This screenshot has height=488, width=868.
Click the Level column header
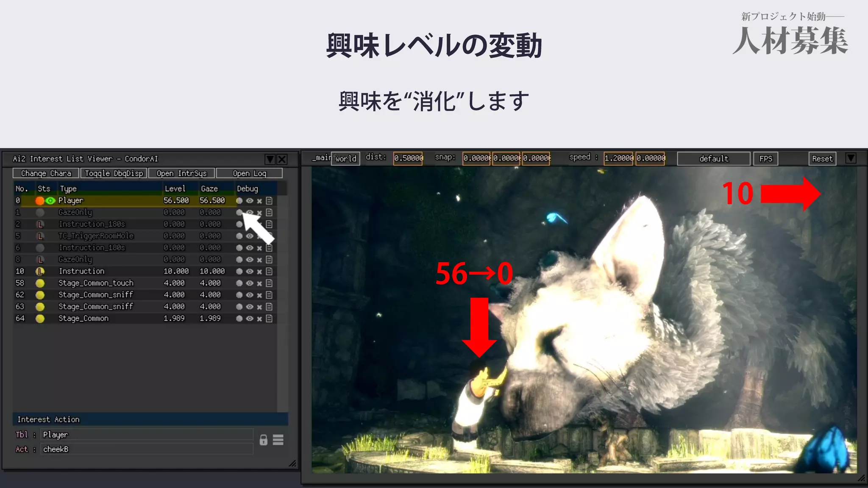175,189
